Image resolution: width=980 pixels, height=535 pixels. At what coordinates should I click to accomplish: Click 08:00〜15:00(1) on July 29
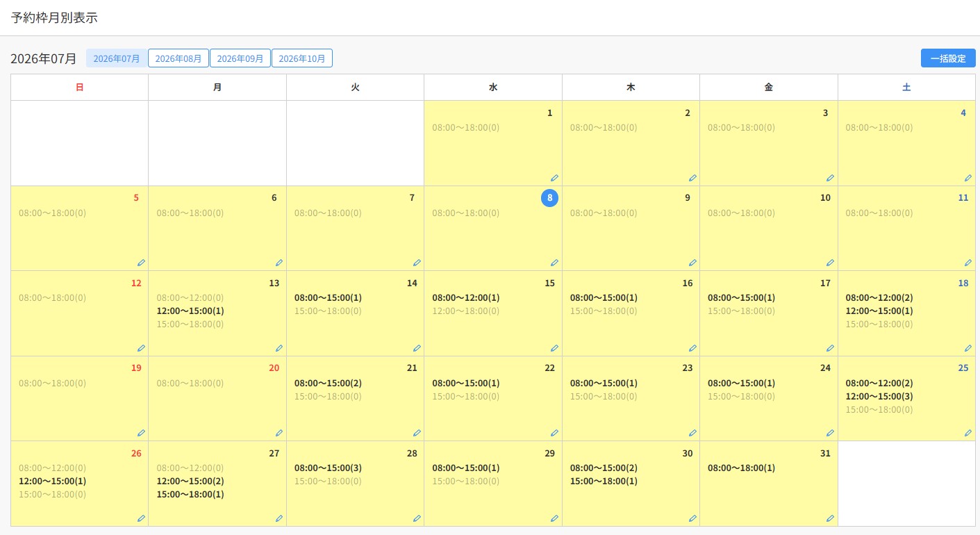[466, 468]
